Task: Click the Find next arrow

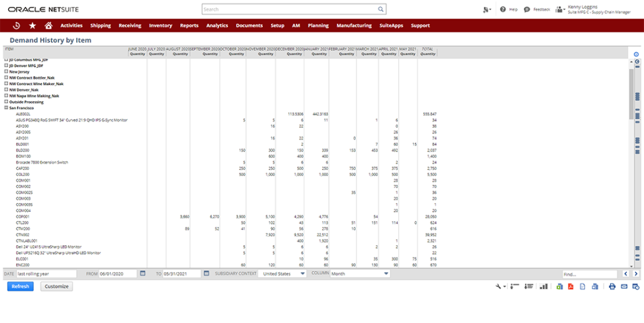Action: click(x=636, y=273)
